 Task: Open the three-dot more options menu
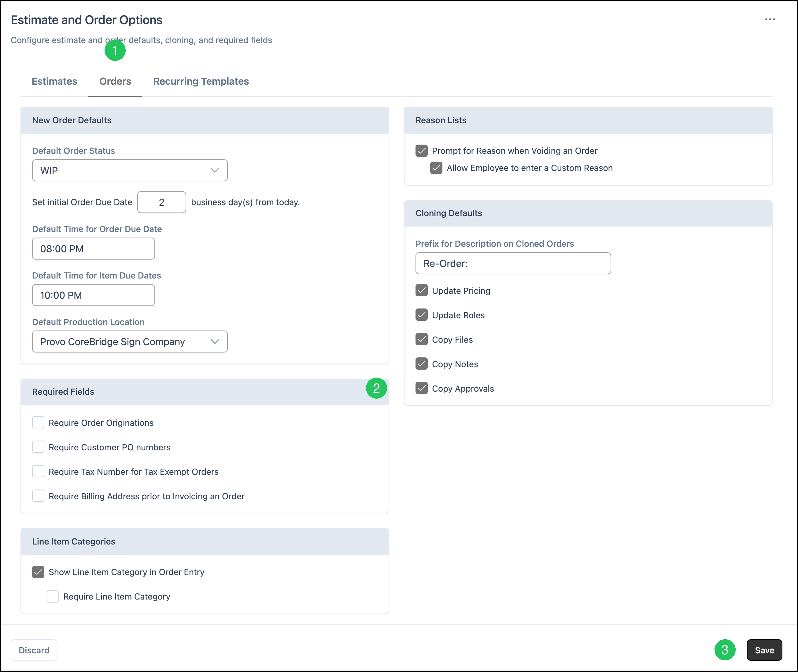(770, 20)
